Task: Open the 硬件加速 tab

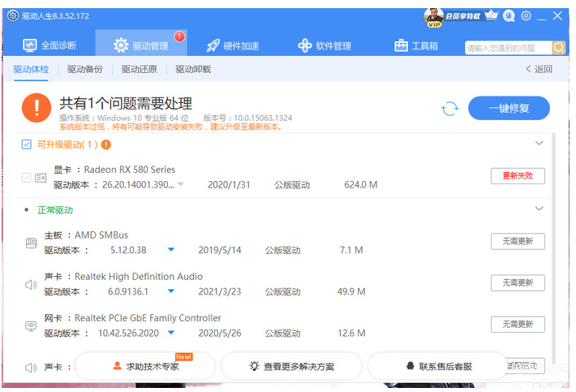Action: tap(233, 46)
